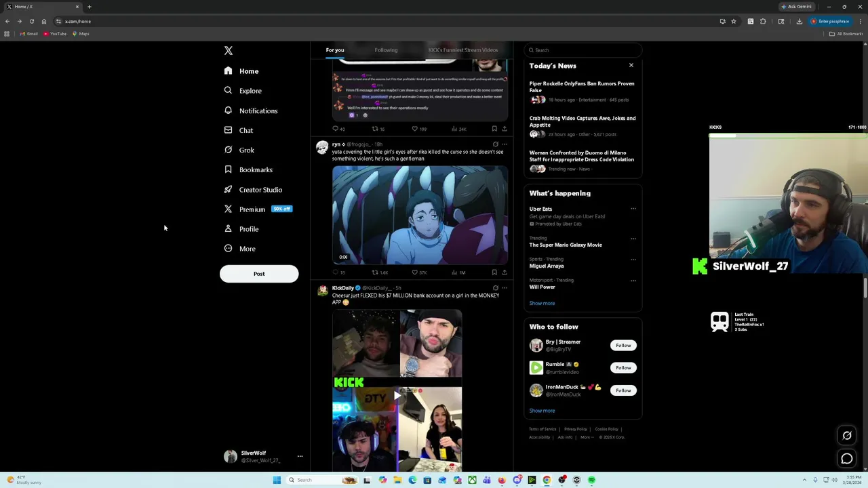Screen dimensions: 868x488
Task: Open KICK's Funniest Stream Videos tab
Action: coord(463,50)
